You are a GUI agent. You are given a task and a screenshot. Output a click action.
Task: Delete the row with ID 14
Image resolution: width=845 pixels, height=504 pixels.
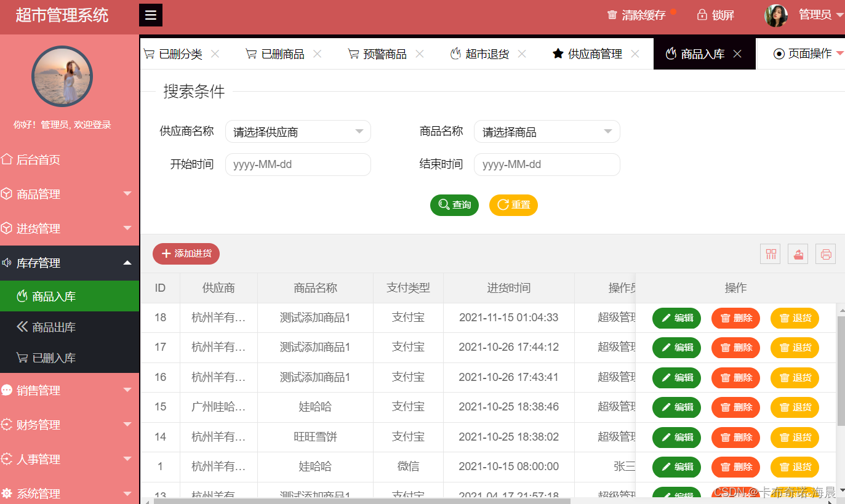735,438
